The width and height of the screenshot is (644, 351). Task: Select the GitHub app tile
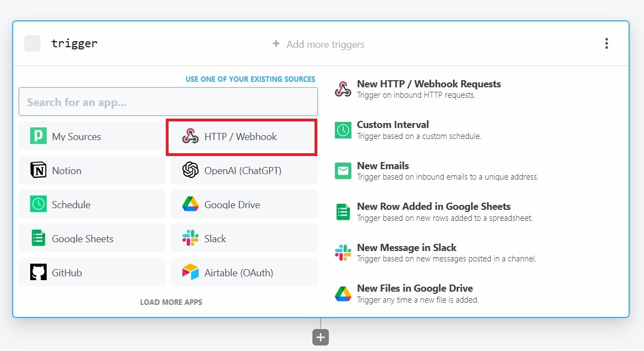tap(92, 273)
